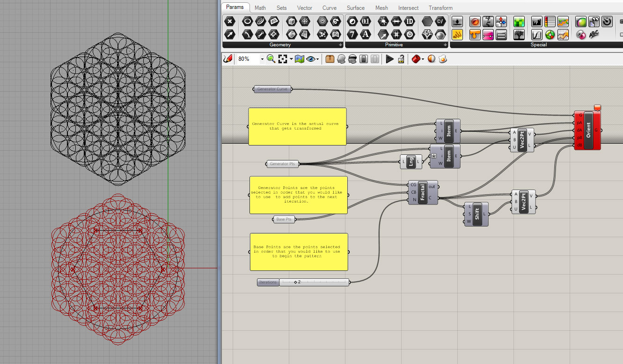The image size is (623, 364).
Task: Toggle the solver padlock icon
Action: (x=401, y=59)
